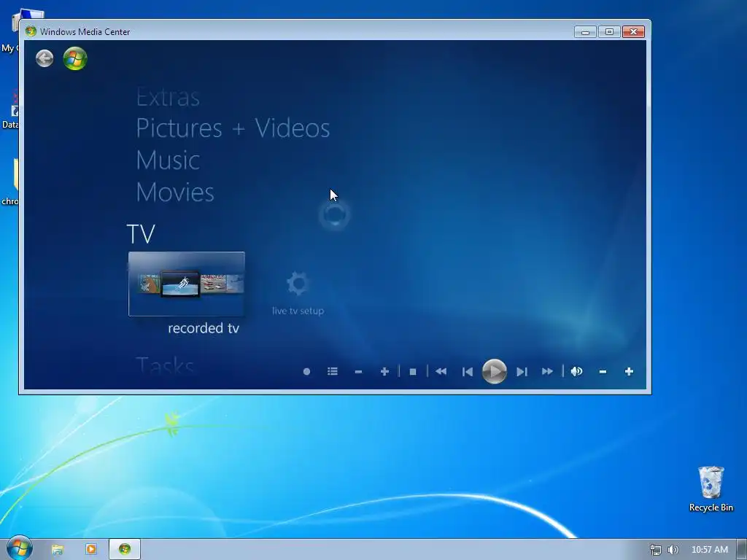The height and width of the screenshot is (560, 747).
Task: Click the 10:57 AM taskbar clock
Action: [710, 550]
